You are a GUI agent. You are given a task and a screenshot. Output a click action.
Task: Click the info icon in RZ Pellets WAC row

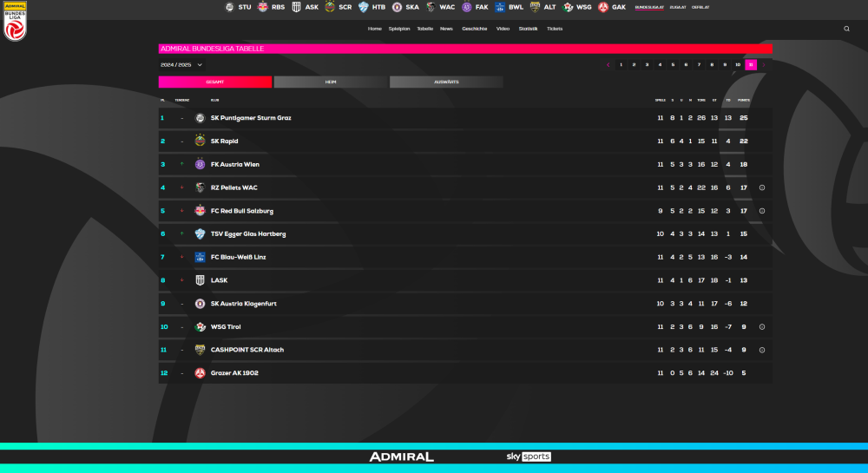pyautogui.click(x=762, y=187)
